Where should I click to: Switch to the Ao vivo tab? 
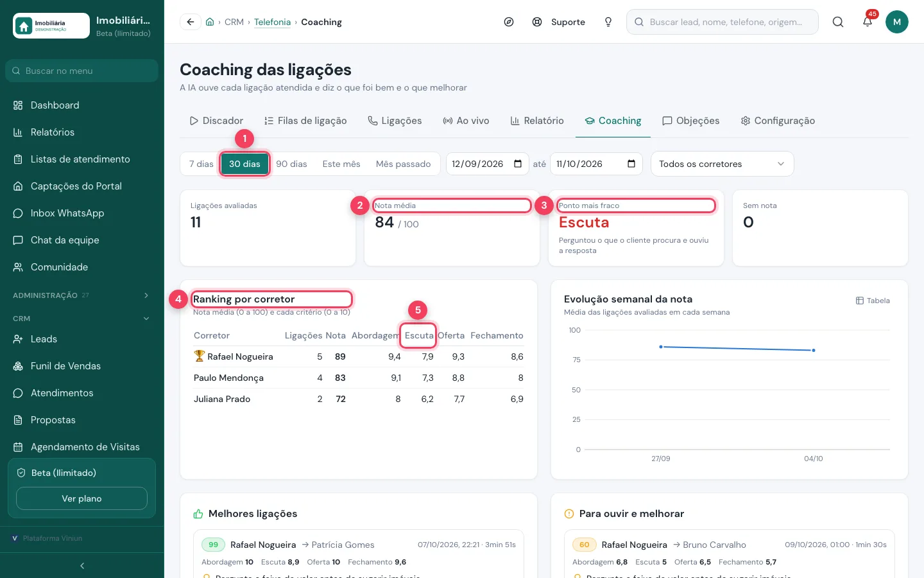[x=466, y=121]
